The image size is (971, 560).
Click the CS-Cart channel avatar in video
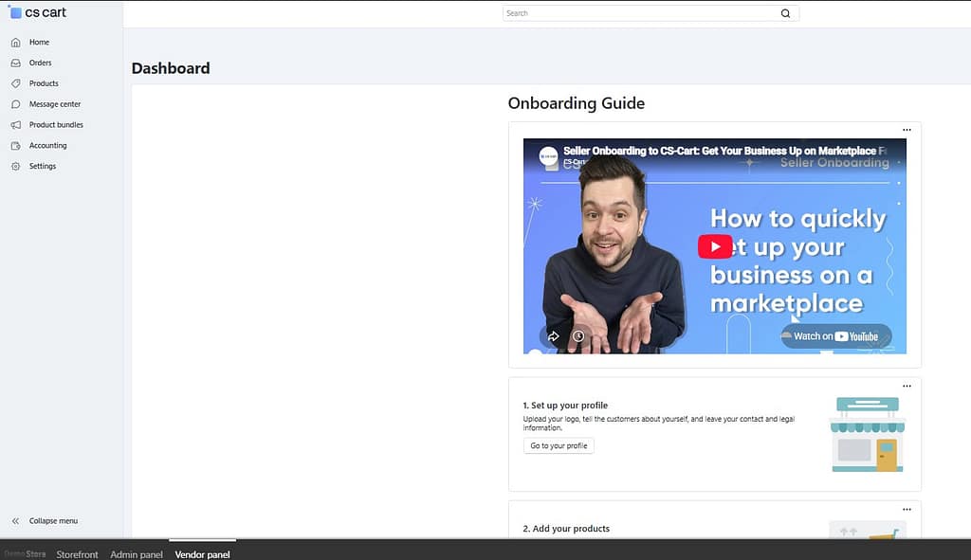548,156
